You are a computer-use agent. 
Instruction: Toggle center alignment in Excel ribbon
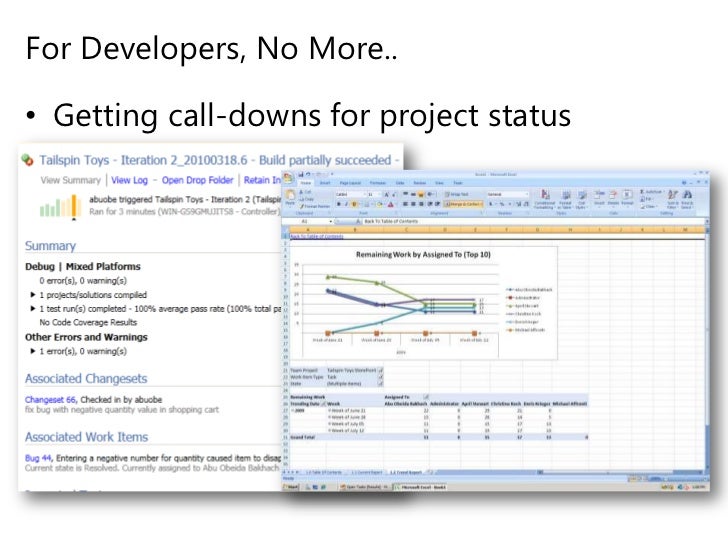413,204
